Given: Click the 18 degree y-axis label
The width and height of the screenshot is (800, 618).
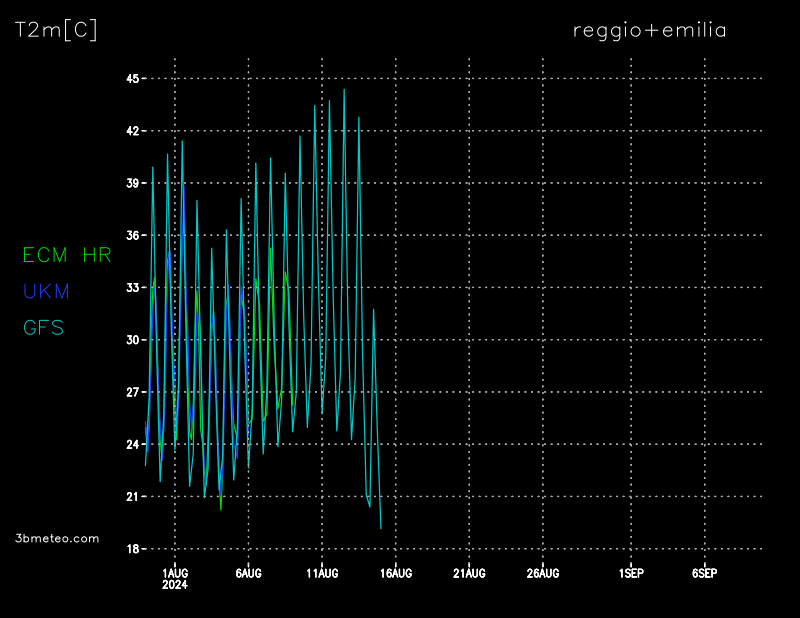Looking at the screenshot, I should (x=132, y=549).
